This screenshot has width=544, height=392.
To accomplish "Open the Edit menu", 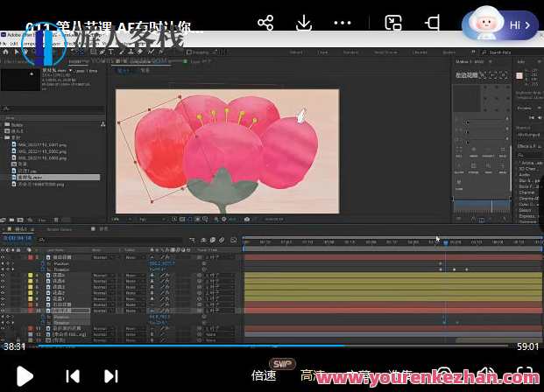I will coord(14,44).
